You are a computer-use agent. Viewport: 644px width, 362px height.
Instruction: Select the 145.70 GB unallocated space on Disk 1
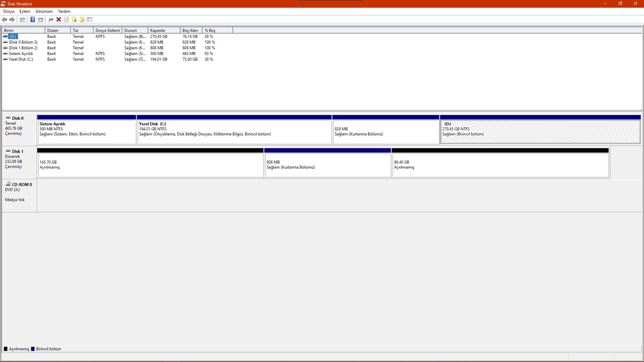[150, 163]
